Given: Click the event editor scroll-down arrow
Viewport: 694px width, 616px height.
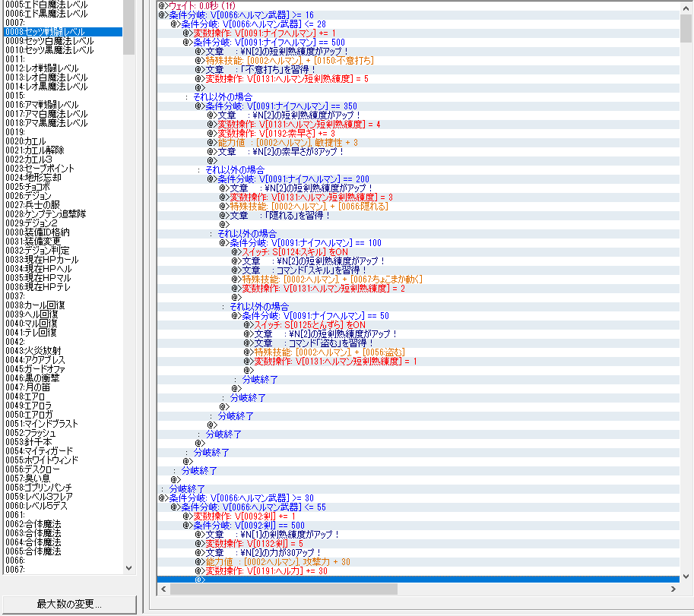Looking at the screenshot, I should click(686, 577).
